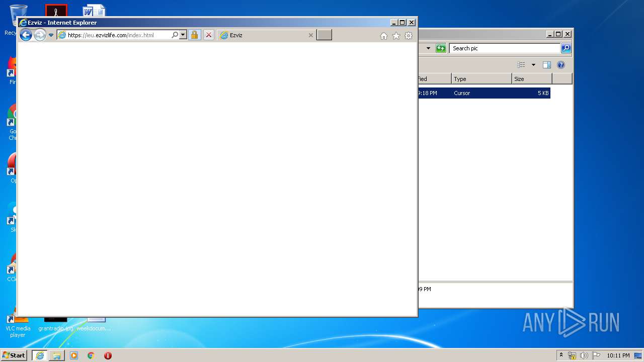The image size is (644, 362).
Task: Toggle the Explorer preview pane
Action: (547, 65)
